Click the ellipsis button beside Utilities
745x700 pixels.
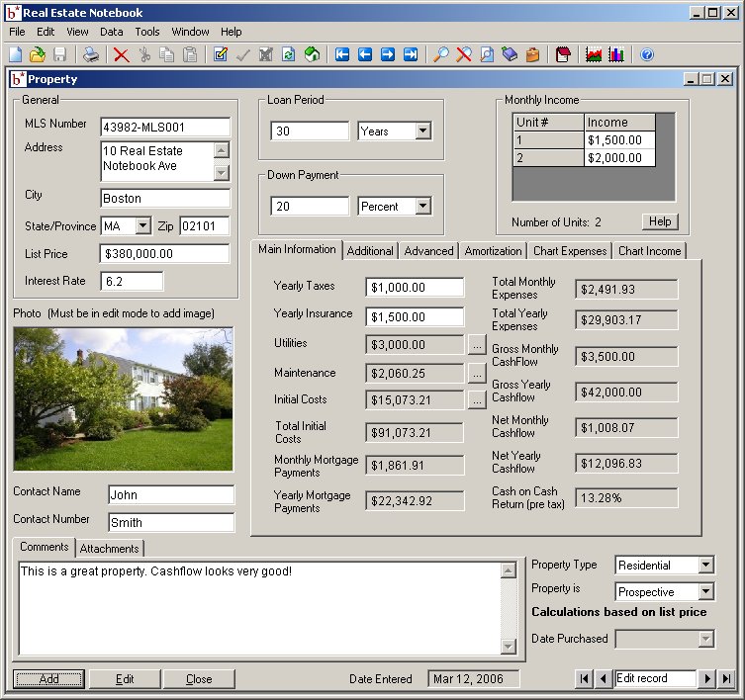pyautogui.click(x=477, y=345)
